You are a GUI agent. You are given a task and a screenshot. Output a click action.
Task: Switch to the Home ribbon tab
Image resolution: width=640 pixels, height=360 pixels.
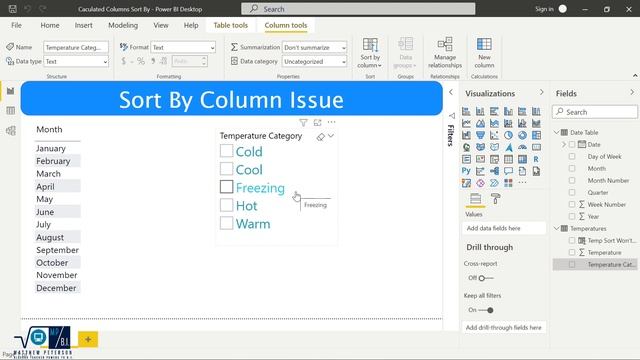(x=50, y=25)
